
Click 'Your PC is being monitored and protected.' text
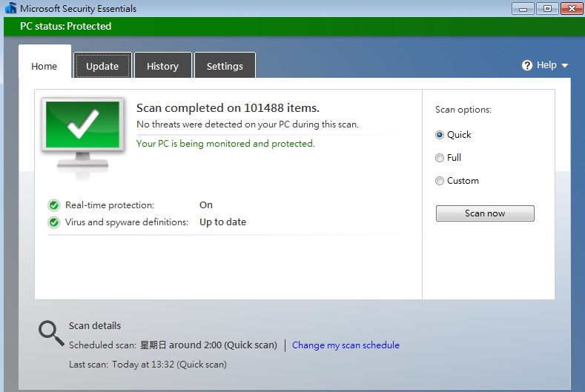click(x=225, y=144)
